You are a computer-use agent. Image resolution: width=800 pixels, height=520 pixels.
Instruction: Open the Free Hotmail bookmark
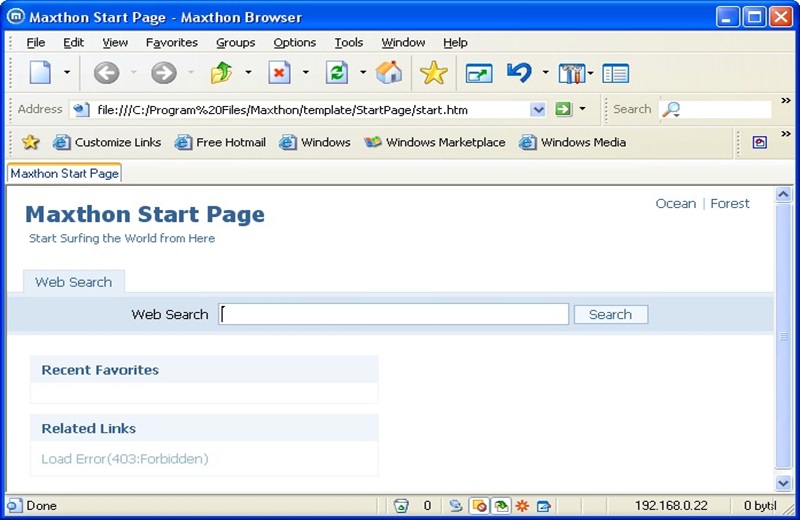click(x=220, y=142)
